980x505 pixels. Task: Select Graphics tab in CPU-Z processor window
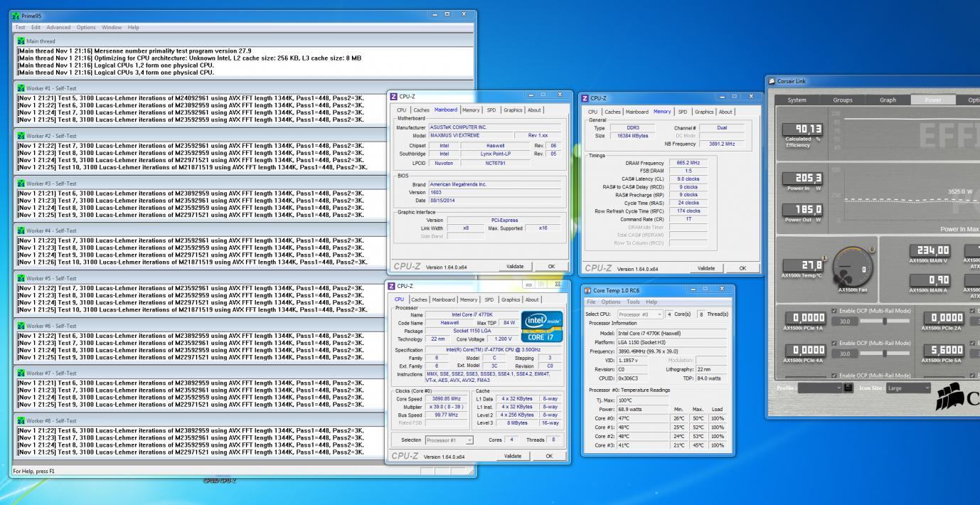(511, 299)
